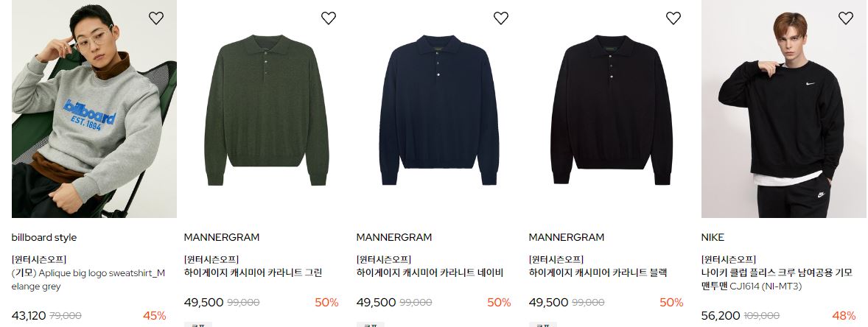Favorite the navy cashmere collar knit heart
868x327 pixels.
tap(501, 18)
